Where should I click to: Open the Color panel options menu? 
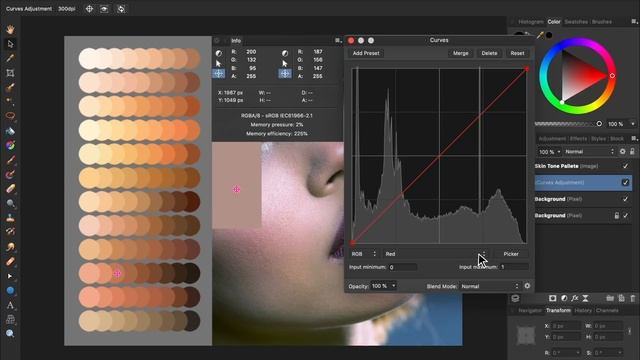[x=634, y=22]
